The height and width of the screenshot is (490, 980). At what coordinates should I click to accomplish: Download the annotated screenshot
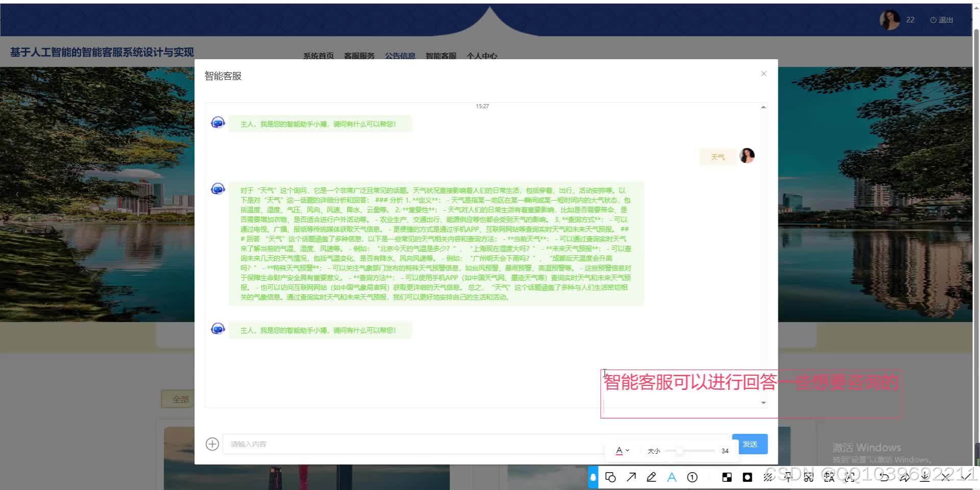[924, 477]
